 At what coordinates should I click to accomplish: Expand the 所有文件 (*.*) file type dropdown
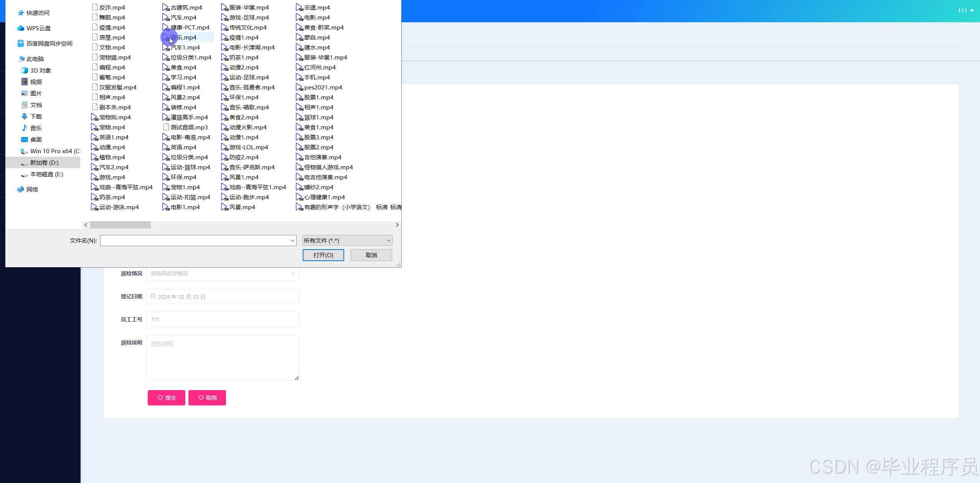(388, 241)
